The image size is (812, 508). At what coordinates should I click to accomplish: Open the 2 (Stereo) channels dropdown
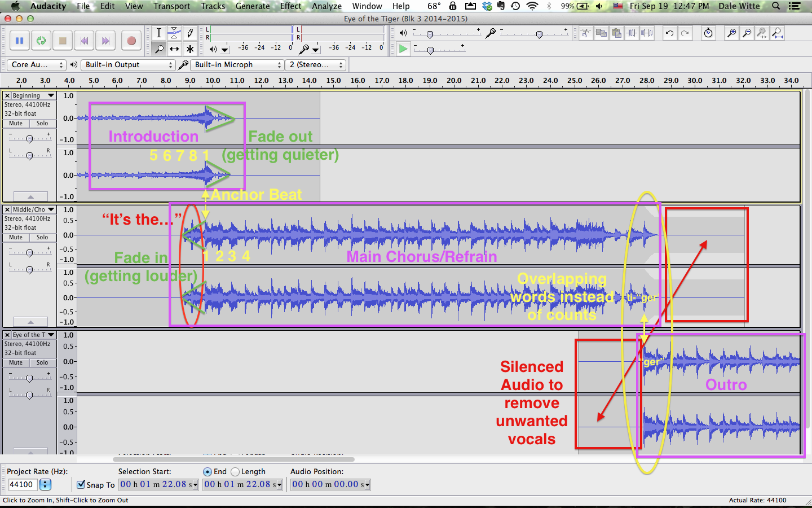(316, 65)
